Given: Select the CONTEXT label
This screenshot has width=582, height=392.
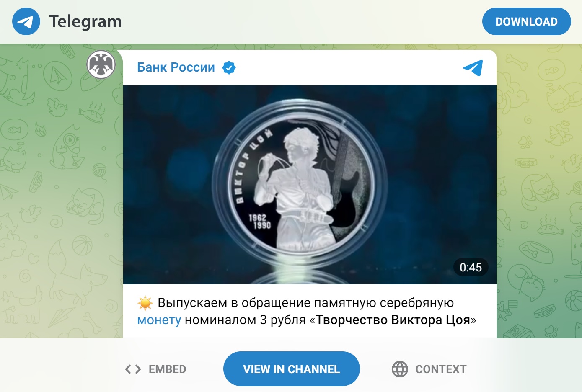Looking at the screenshot, I should coord(441,369).
